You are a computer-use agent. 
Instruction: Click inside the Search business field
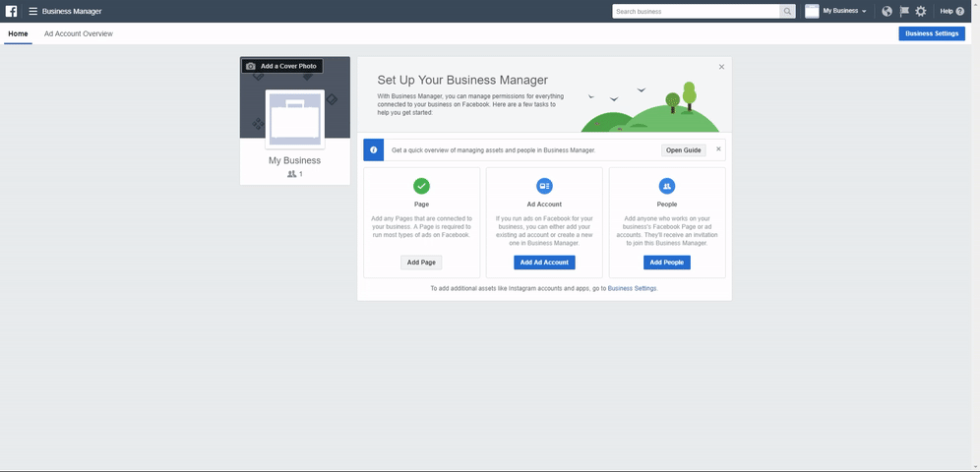point(696,11)
